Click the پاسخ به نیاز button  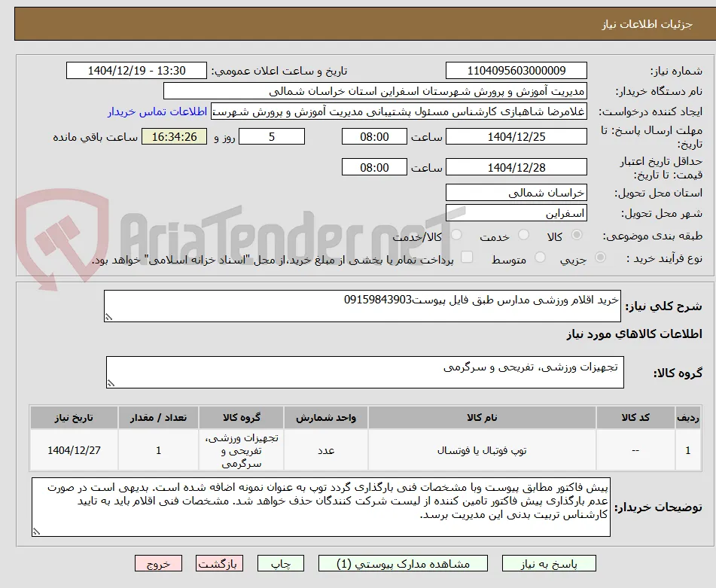549,563
